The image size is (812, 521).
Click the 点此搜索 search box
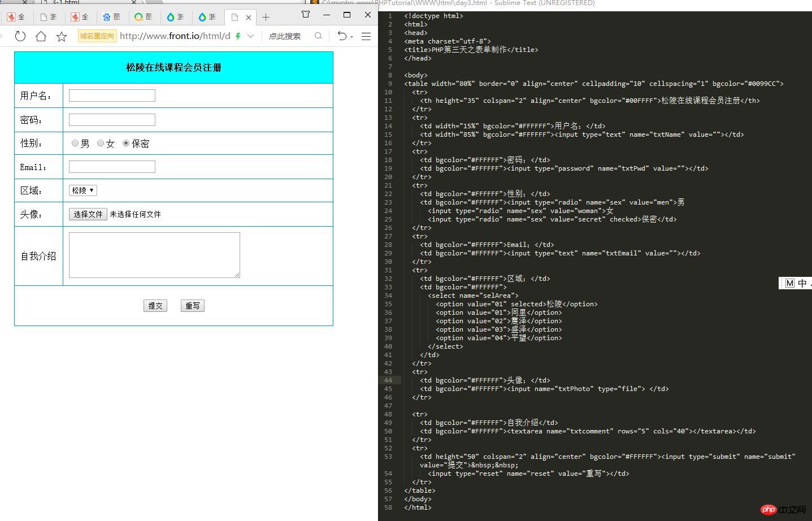point(285,36)
